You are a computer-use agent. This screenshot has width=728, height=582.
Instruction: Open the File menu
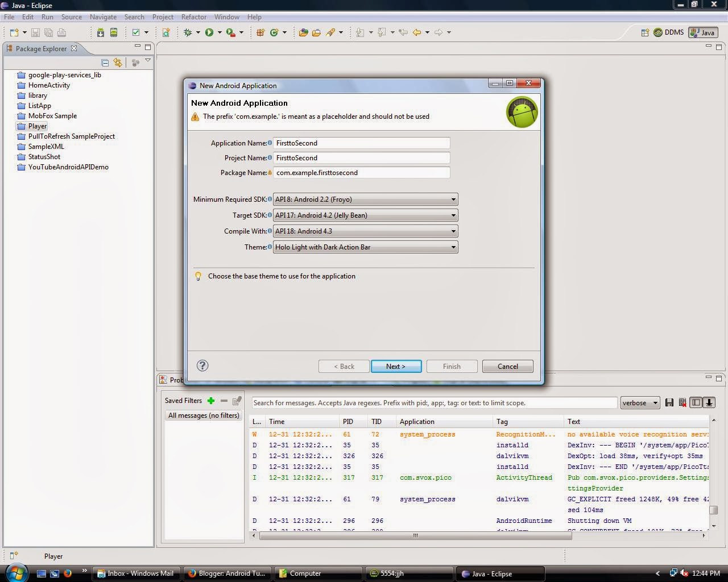click(10, 17)
